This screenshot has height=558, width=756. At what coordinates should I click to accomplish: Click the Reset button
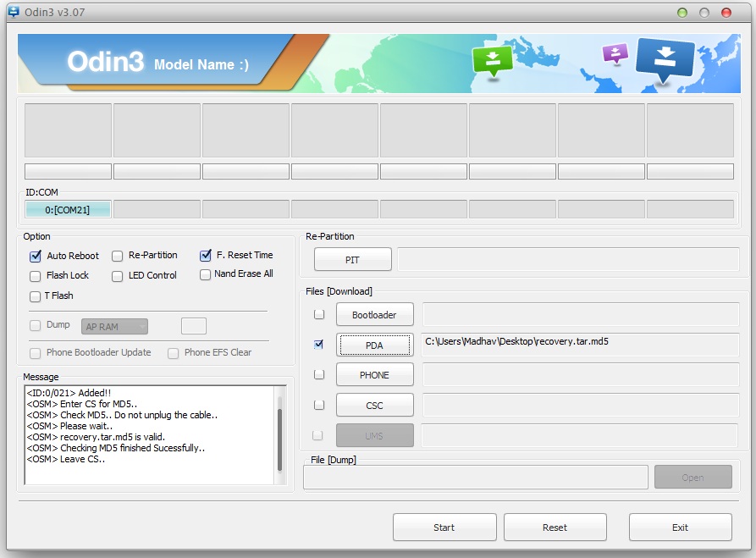pyautogui.click(x=555, y=527)
